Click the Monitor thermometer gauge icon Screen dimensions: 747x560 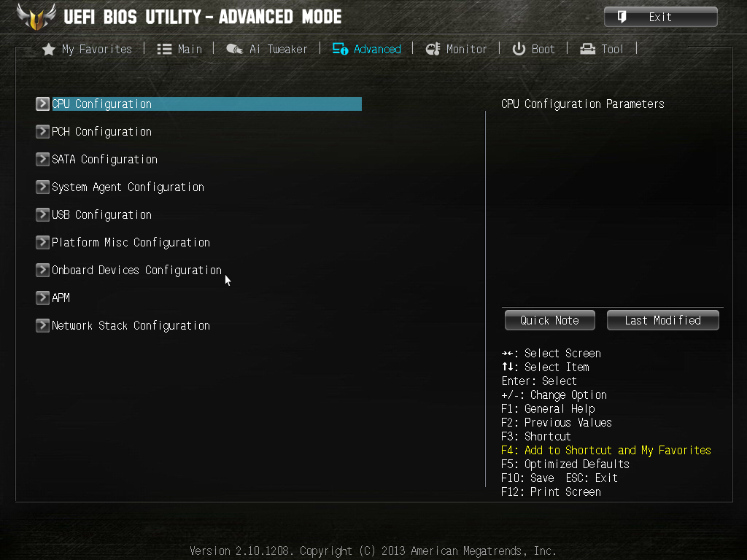(x=433, y=49)
